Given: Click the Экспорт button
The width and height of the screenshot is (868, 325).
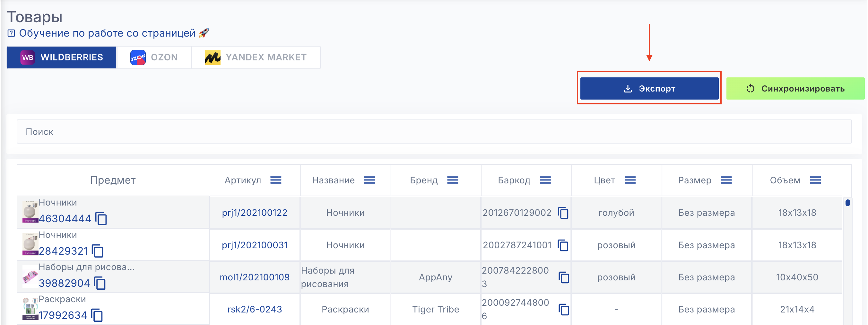Looking at the screenshot, I should tap(649, 88).
